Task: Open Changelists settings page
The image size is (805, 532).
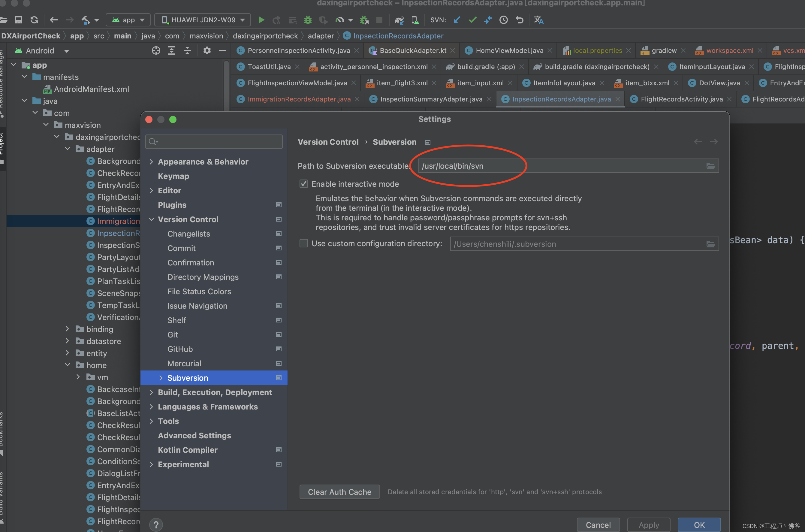Action: [x=188, y=234]
